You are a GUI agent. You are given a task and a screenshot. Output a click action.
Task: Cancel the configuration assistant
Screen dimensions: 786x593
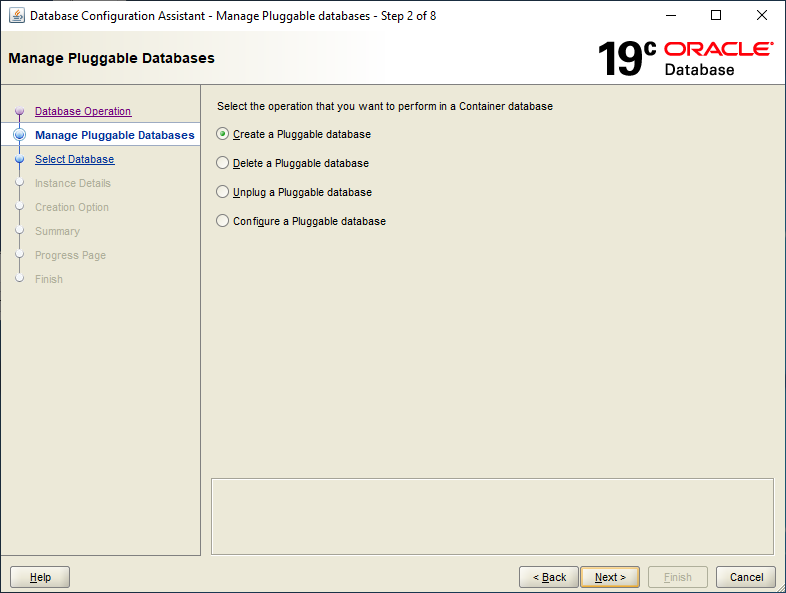click(x=746, y=577)
